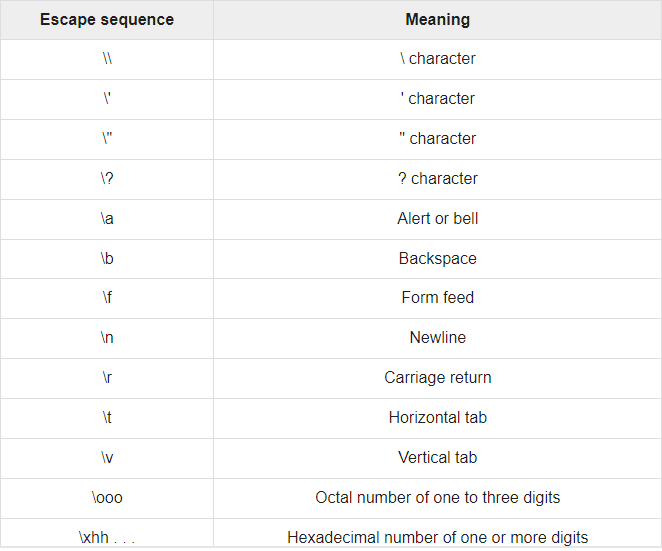This screenshot has width=662, height=551.
Task: Click the question mark character meaning
Action: [x=437, y=179]
